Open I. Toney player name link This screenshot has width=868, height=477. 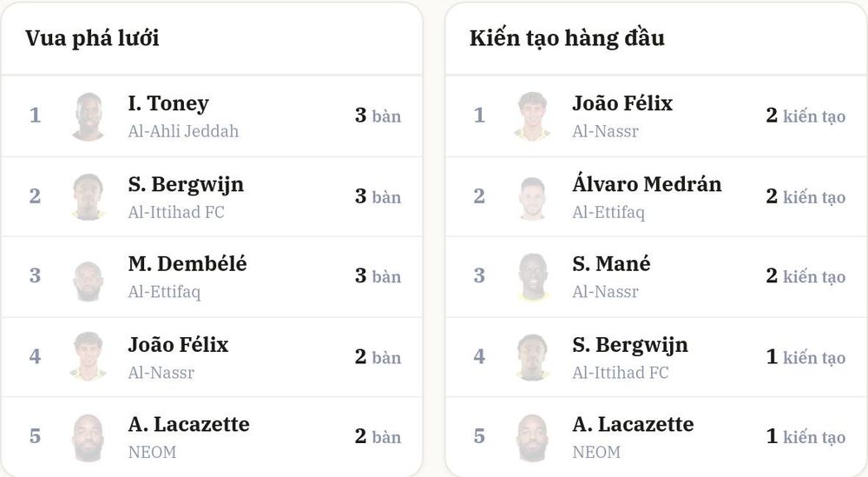pyautogui.click(x=168, y=103)
